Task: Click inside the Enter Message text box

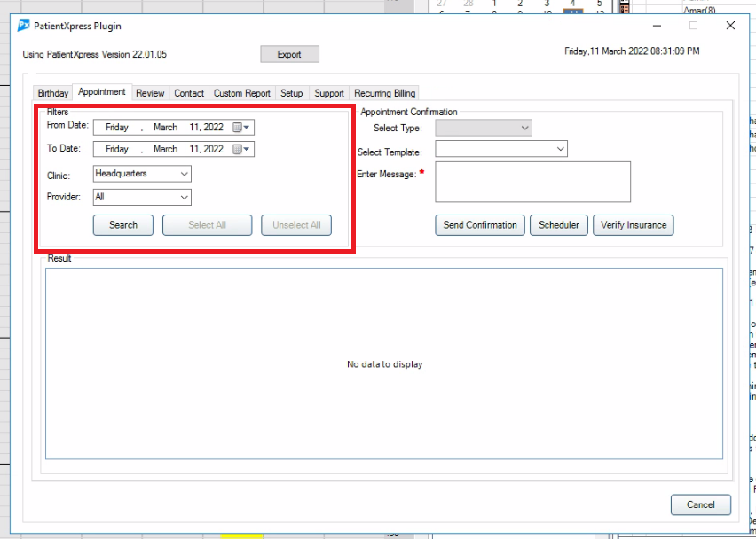Action: tap(532, 182)
